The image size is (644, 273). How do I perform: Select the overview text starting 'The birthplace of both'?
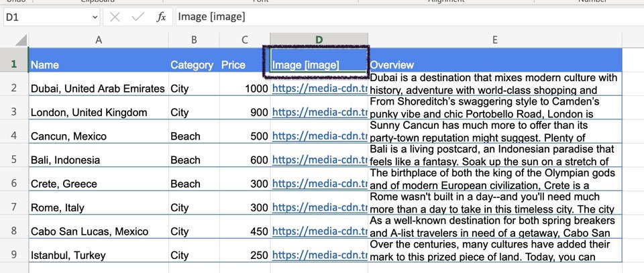[495, 179]
